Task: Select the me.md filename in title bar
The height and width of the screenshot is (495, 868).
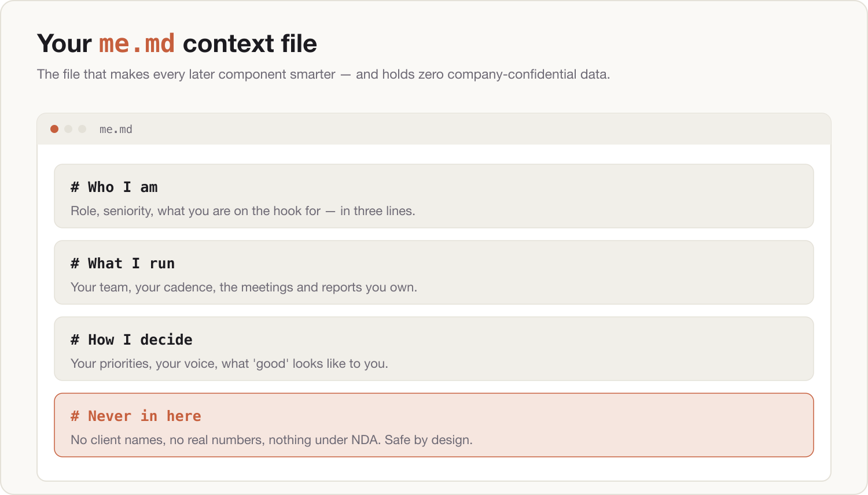Action: [116, 129]
